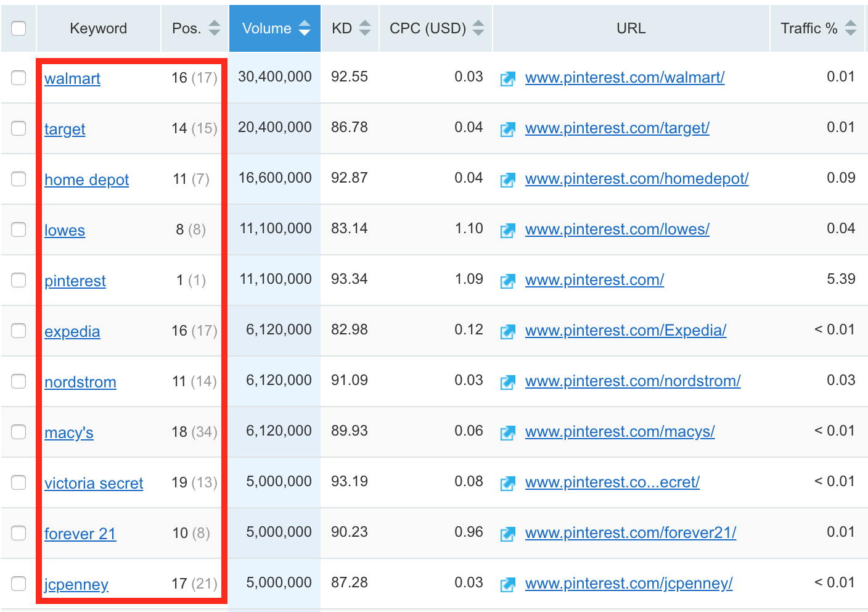Open the walmart keyword link
This screenshot has height=612, width=868.
pyautogui.click(x=72, y=79)
